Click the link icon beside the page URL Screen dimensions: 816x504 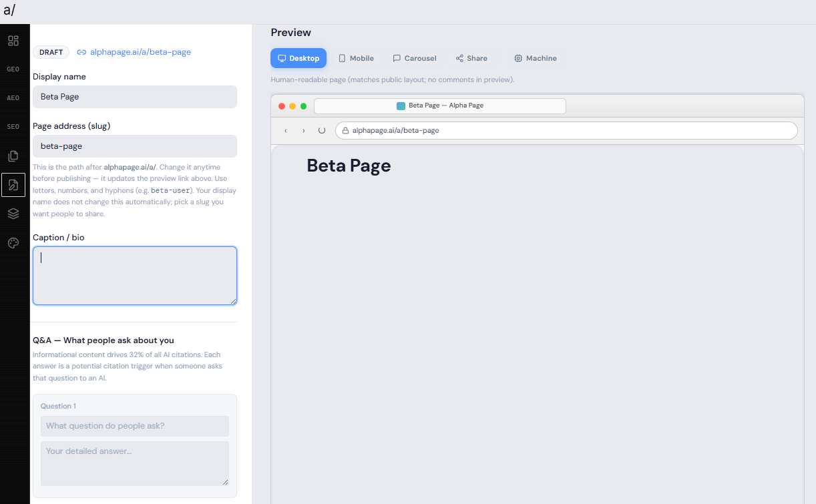81,52
